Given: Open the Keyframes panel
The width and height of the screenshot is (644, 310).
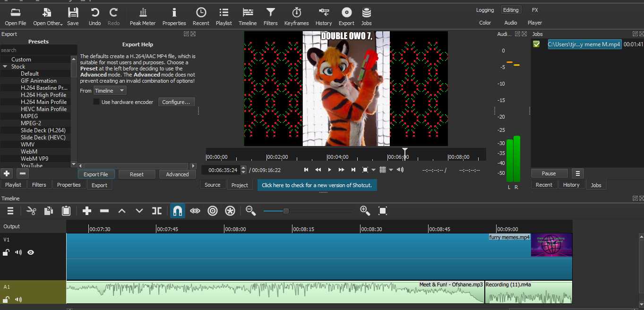Looking at the screenshot, I should [297, 17].
